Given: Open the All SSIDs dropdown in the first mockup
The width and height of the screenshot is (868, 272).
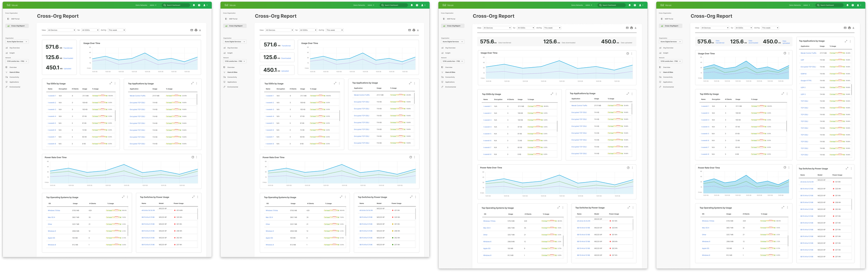Looking at the screenshot, I should 90,30.
